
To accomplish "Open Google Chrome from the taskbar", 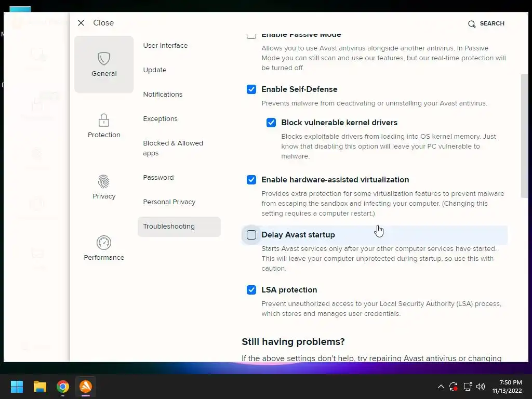I will click(x=63, y=387).
